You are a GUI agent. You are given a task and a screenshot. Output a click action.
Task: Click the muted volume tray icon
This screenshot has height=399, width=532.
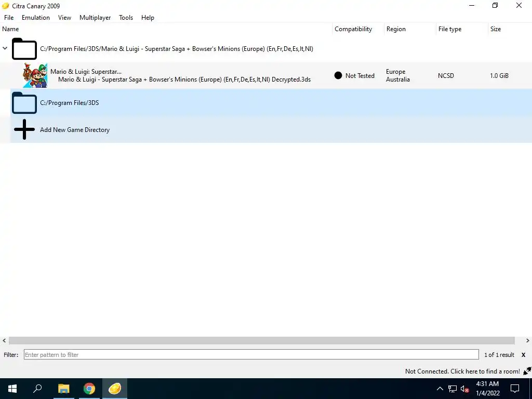[x=464, y=389]
